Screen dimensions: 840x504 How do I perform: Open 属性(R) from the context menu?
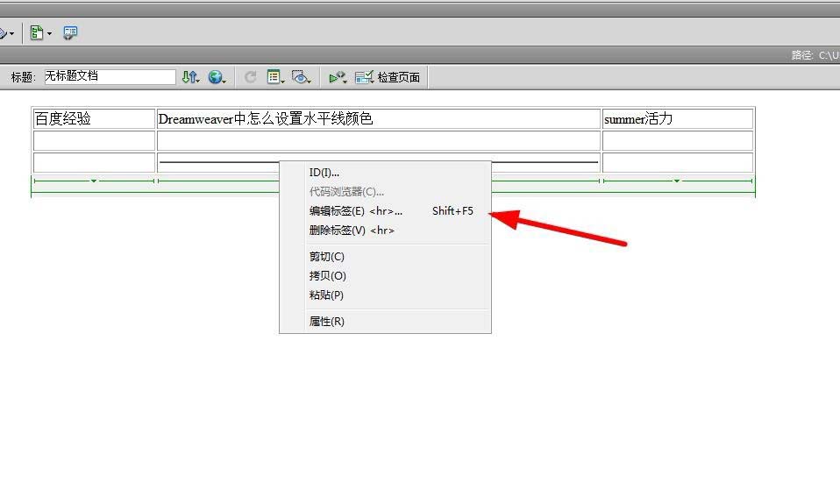click(x=385, y=322)
